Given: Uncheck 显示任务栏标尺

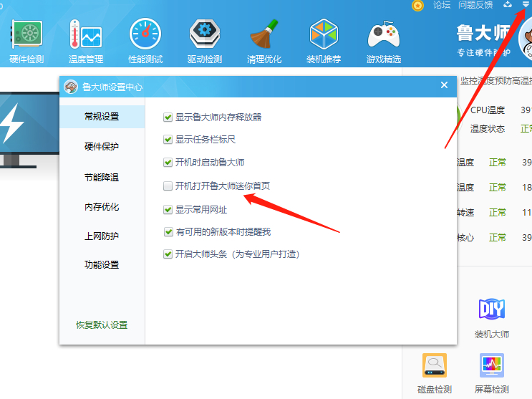Looking at the screenshot, I should (x=168, y=140).
